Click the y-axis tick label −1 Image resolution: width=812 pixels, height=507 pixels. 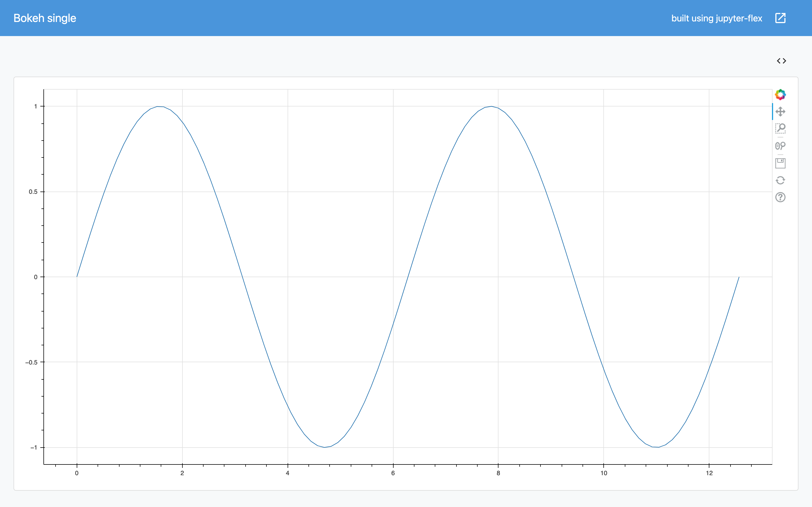pyautogui.click(x=34, y=448)
